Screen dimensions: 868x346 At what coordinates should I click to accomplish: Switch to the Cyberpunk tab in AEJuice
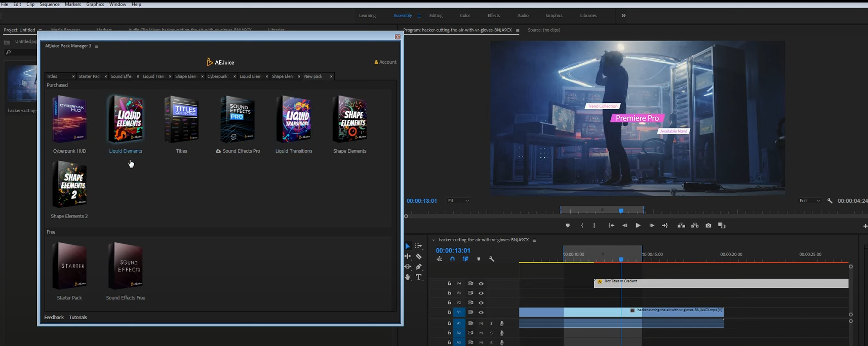(x=218, y=76)
